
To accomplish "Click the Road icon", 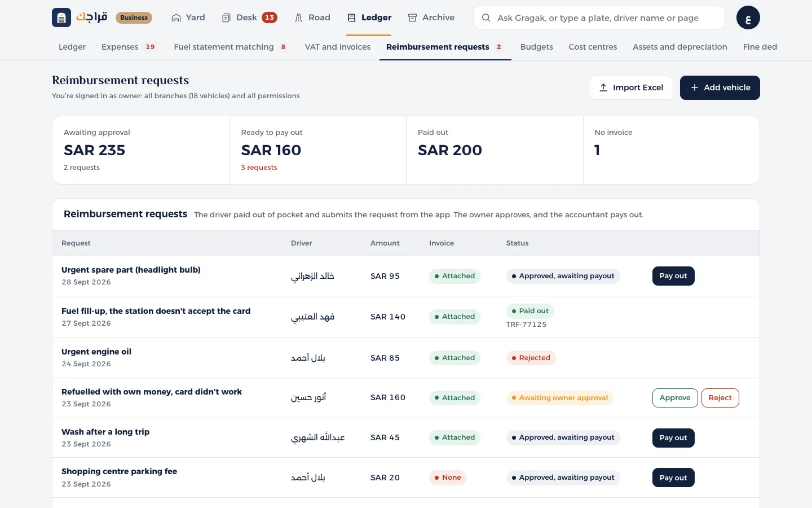I will (x=299, y=18).
